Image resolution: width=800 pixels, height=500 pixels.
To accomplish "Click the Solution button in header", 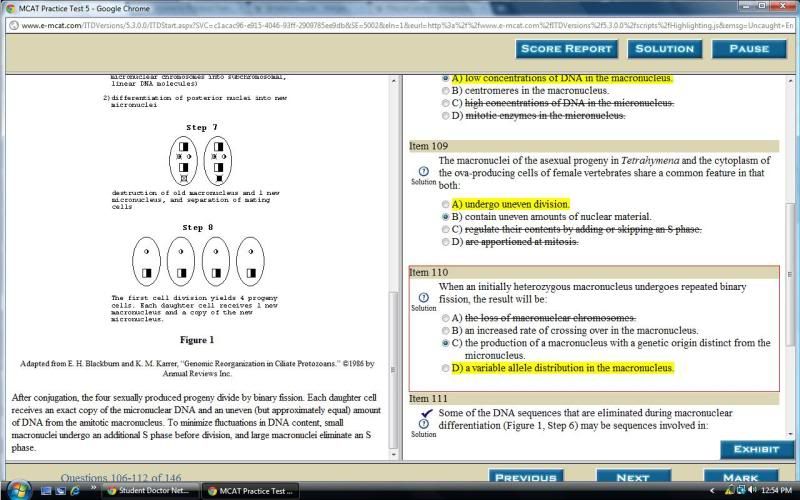I will pos(664,49).
